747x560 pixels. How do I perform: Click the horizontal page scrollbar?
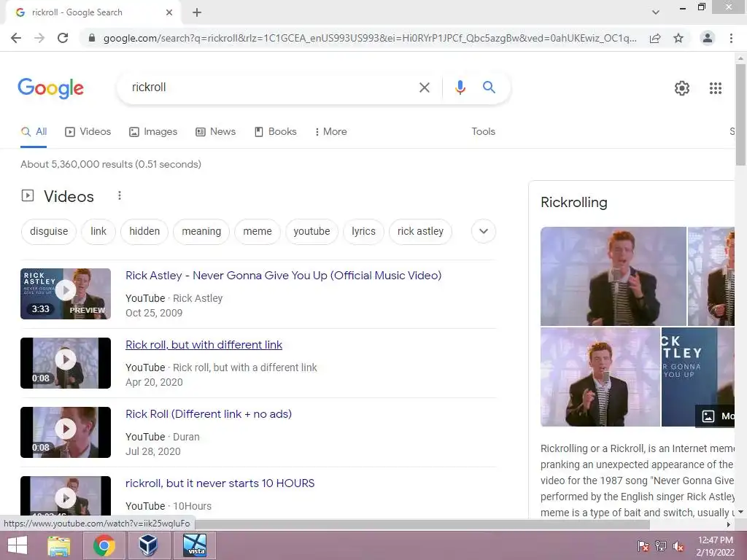422,524
